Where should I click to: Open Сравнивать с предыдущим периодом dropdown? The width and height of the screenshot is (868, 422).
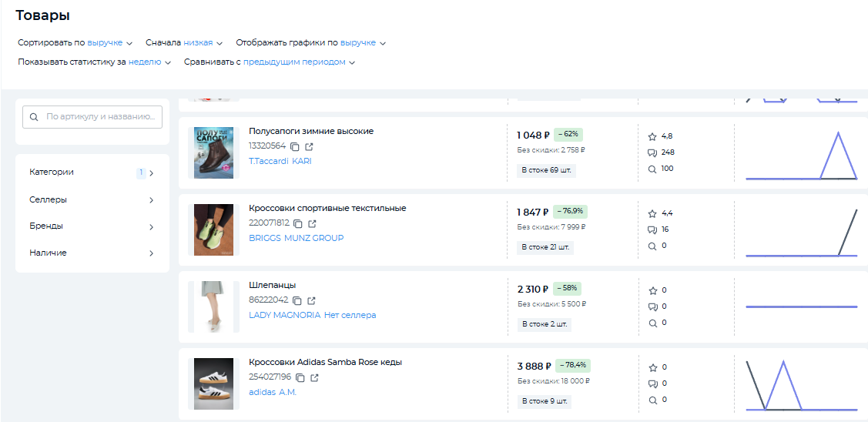pyautogui.click(x=299, y=62)
